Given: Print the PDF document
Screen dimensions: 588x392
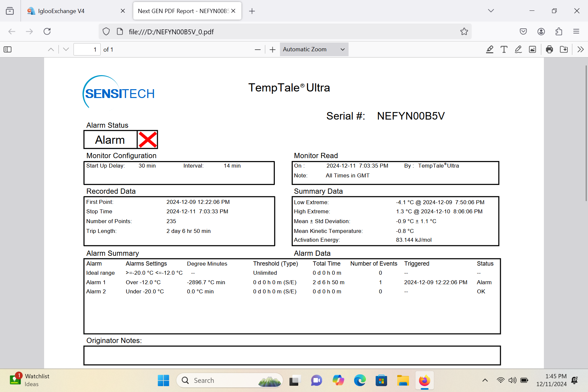Looking at the screenshot, I should pos(549,49).
